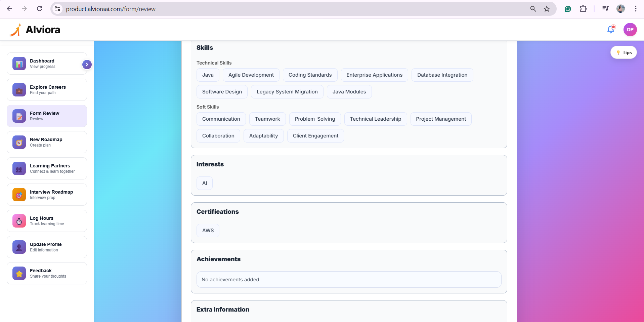Open the browser zoom magnifier icon

coord(533,9)
